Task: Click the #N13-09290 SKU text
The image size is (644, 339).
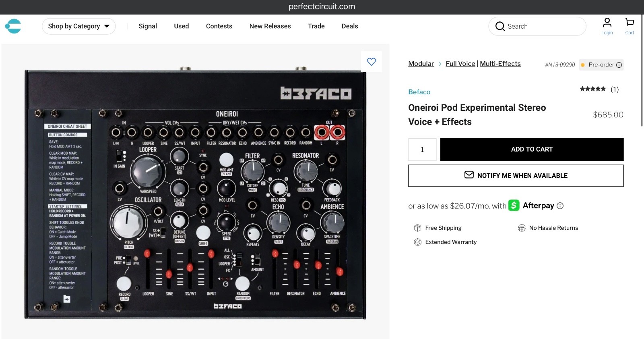Action: pyautogui.click(x=560, y=64)
